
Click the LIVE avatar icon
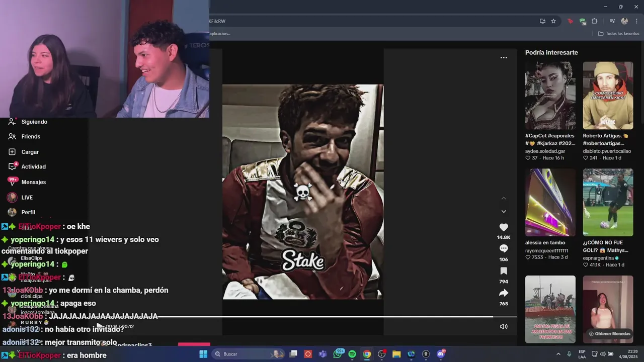tap(12, 198)
